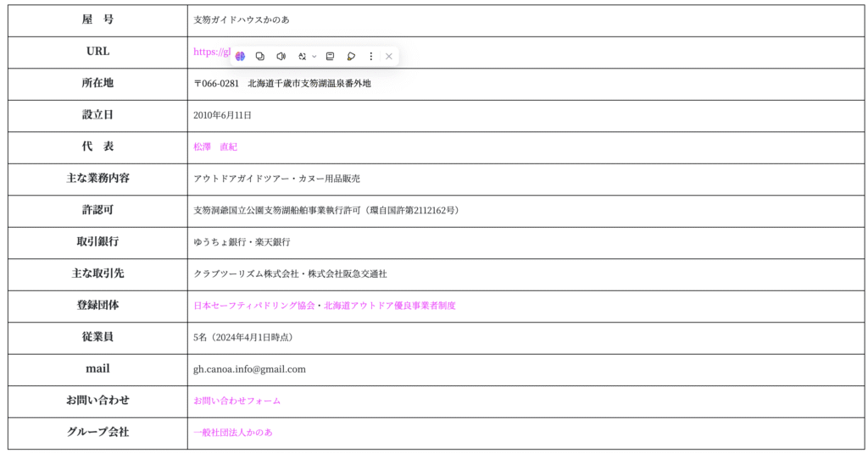Viewport: 868px width, 453px height.
Task: Click the 所在地 row header
Action: point(98,83)
